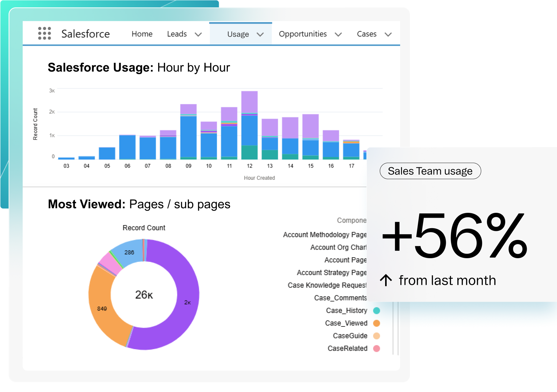557x392 pixels.
Task: Open the Home tab
Action: 142,34
